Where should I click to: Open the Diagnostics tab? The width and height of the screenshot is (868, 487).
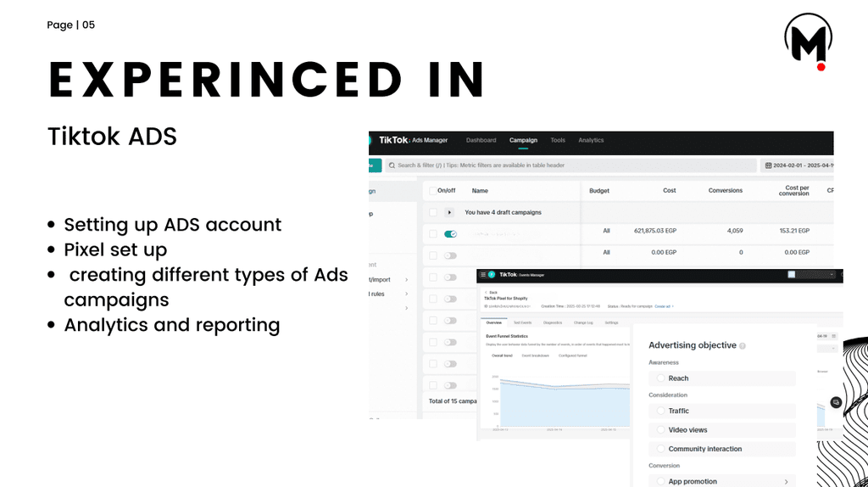pos(552,322)
